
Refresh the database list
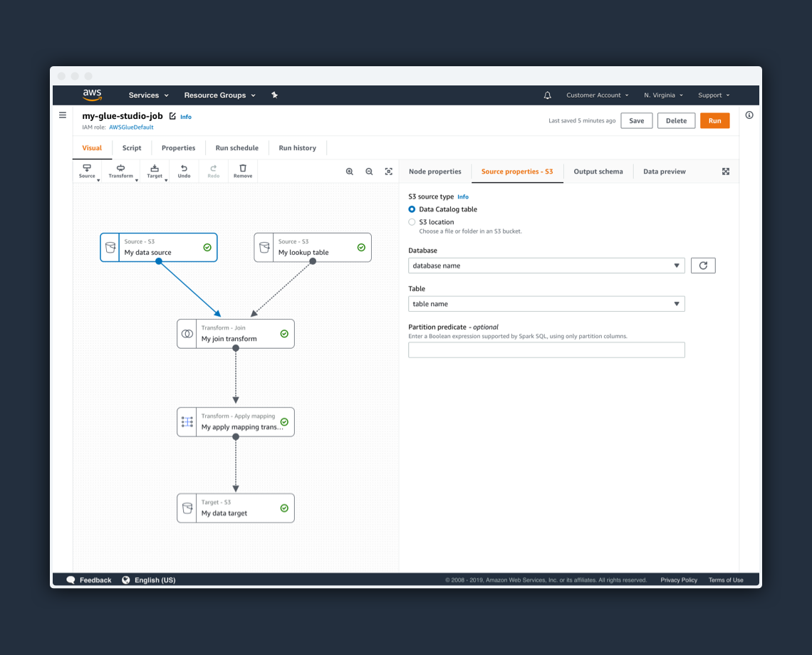(x=703, y=266)
